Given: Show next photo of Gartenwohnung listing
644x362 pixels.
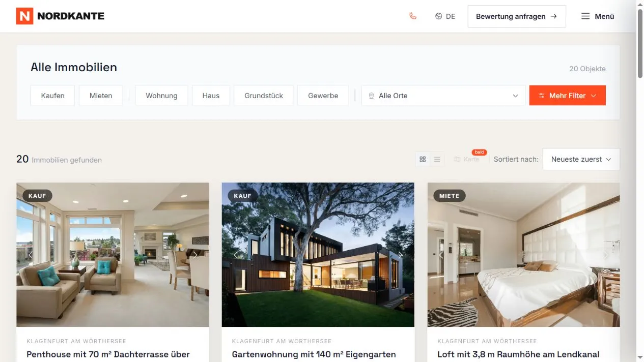Looking at the screenshot, I should (400, 255).
